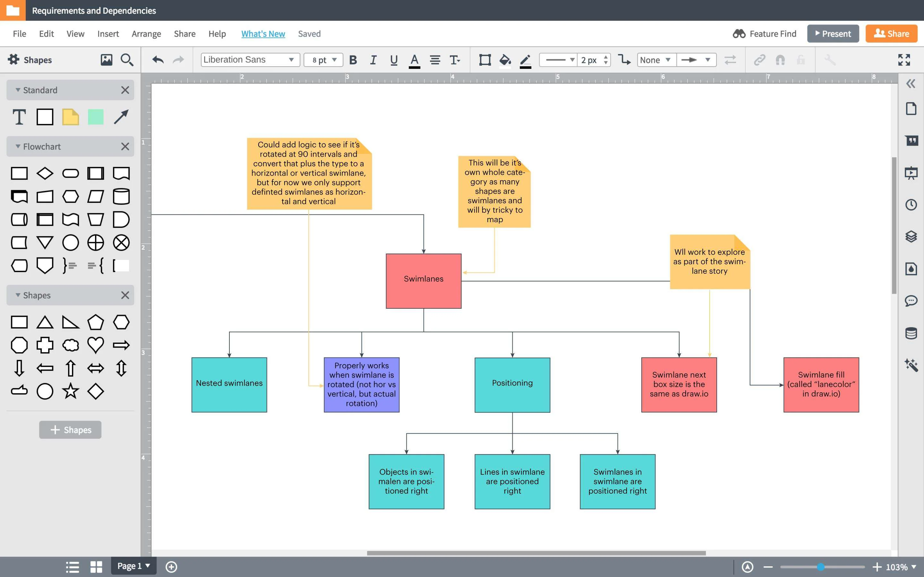This screenshot has height=577, width=924.
Task: Open the Arrange menu
Action: coord(146,34)
